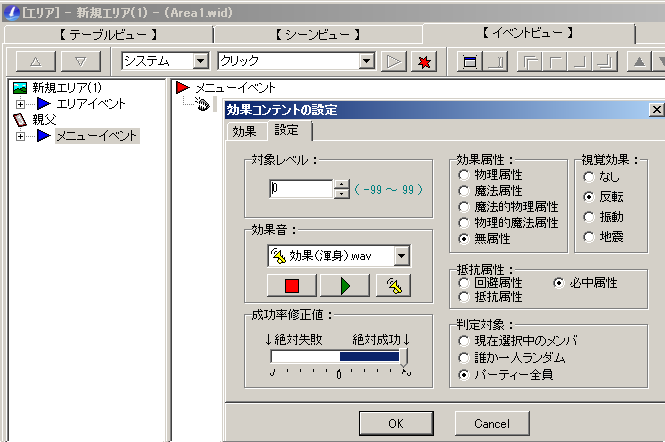Image resolution: width=665 pixels, height=442 pixels.
Task: Close the 効果コンテントの設定 dialog
Action: (656, 110)
